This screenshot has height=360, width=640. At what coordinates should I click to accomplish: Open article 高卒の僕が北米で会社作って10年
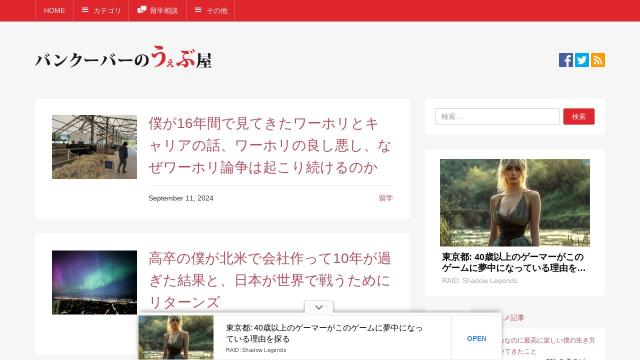click(270, 280)
